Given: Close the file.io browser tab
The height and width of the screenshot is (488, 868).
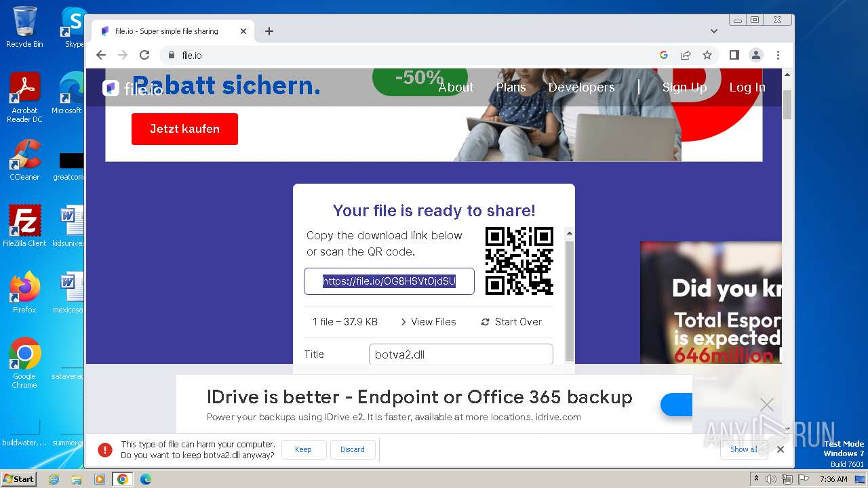Looking at the screenshot, I should click(x=243, y=31).
